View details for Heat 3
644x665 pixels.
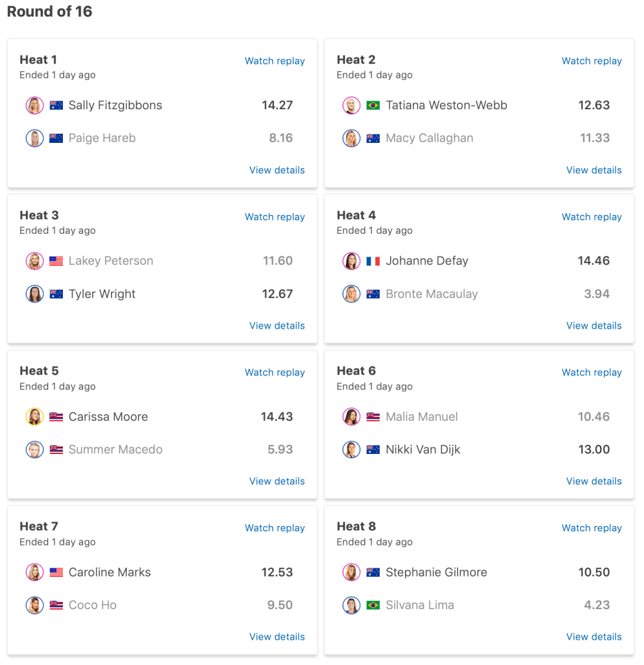277,326
